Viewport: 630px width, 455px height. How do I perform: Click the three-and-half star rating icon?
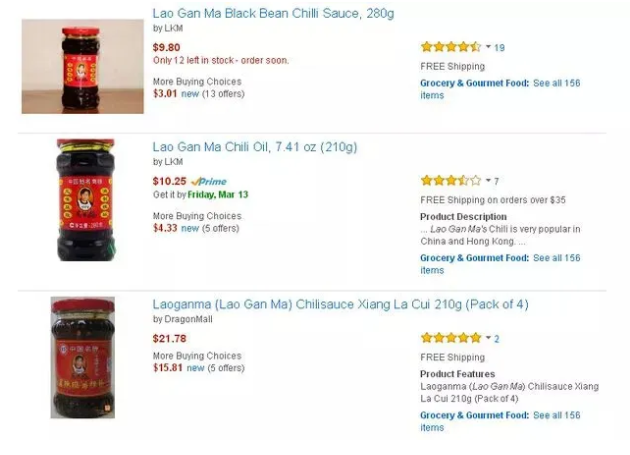[451, 180]
